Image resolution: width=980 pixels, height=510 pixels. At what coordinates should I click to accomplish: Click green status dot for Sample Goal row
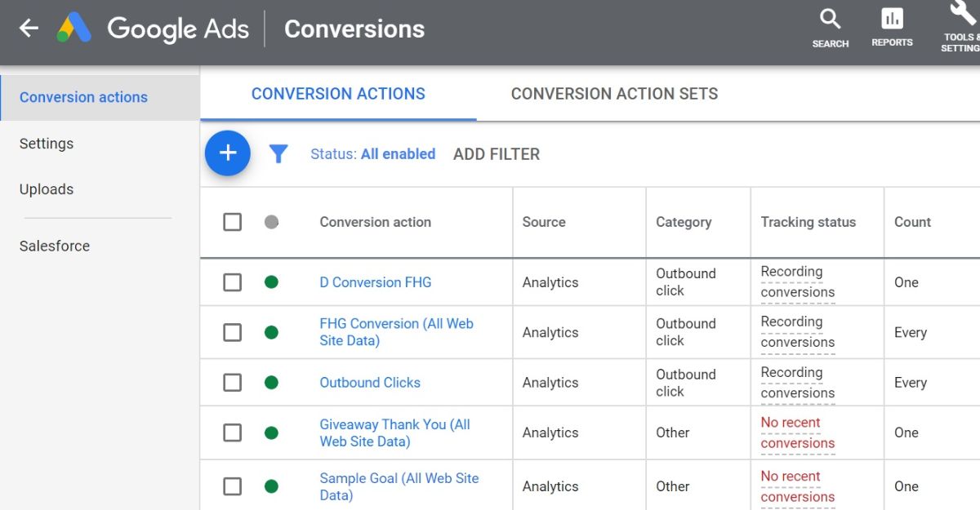point(271,486)
